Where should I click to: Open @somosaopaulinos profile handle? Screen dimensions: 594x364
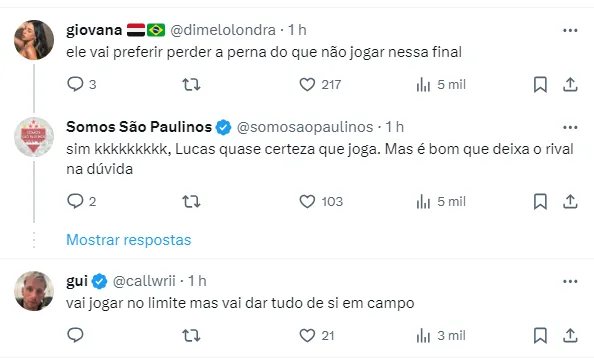[305, 127]
